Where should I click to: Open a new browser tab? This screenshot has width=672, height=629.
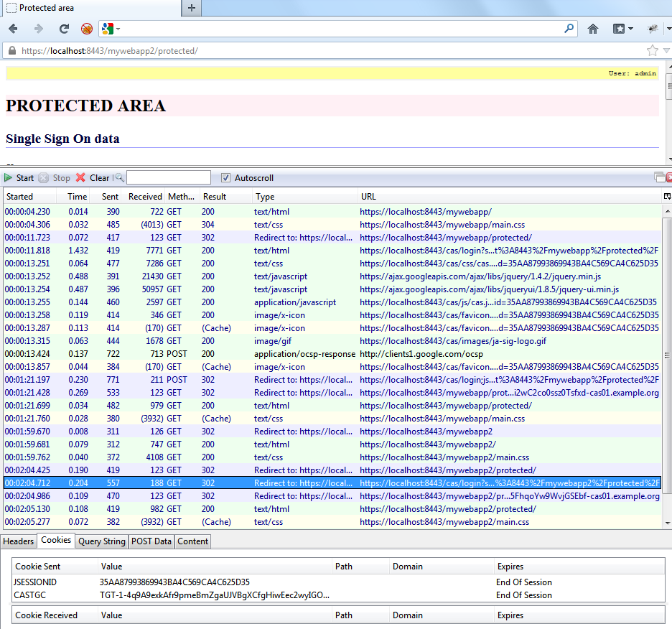click(191, 8)
